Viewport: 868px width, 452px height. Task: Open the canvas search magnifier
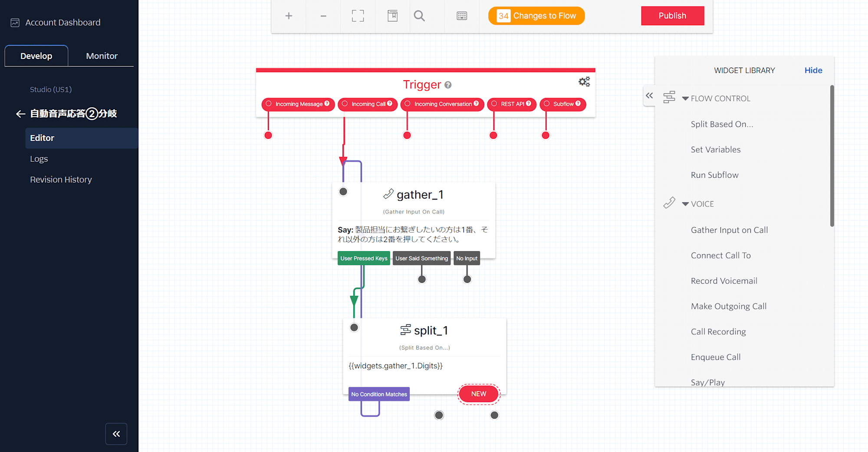coord(419,16)
